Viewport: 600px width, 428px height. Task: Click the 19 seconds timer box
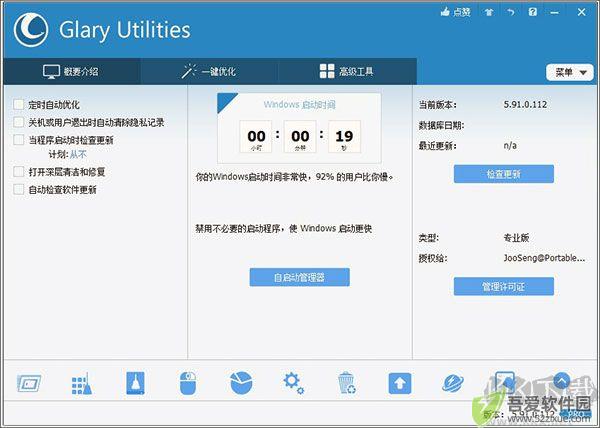click(344, 137)
